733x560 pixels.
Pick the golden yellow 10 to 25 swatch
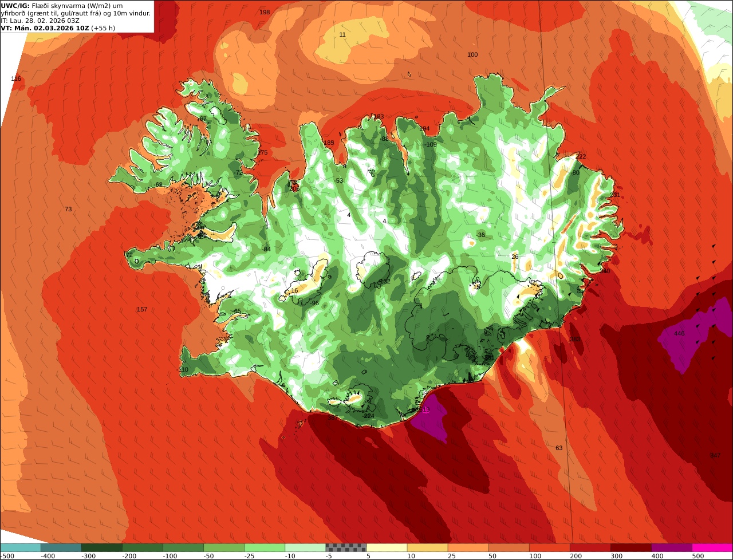[427, 547]
